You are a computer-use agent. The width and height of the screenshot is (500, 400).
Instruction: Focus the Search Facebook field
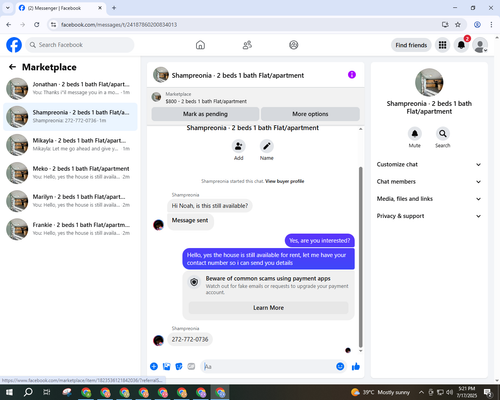point(80,45)
